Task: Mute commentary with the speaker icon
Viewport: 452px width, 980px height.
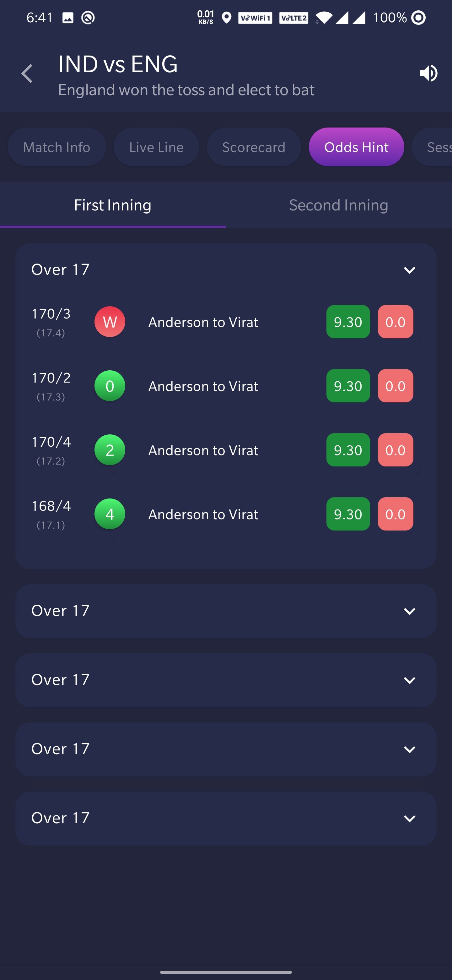Action: [428, 73]
